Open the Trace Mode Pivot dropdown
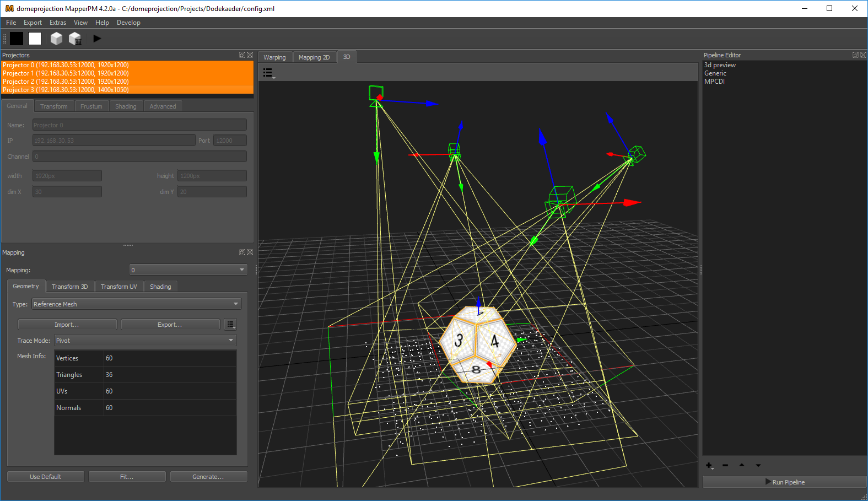Viewport: 868px width, 501px height. pyautogui.click(x=145, y=341)
